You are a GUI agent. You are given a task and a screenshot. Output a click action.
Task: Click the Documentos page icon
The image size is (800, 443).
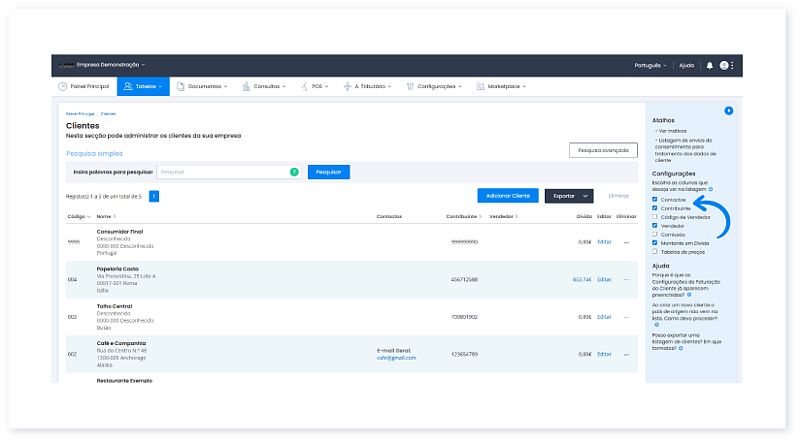[x=181, y=87]
